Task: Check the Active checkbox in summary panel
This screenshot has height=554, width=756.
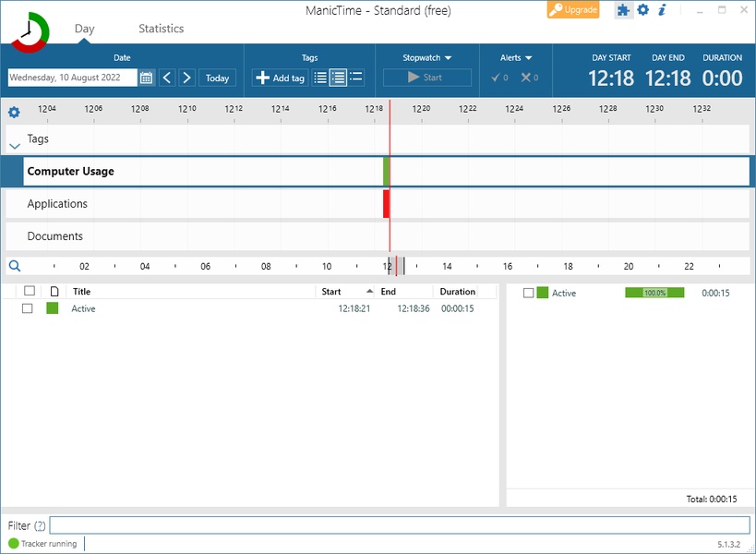Action: point(529,293)
